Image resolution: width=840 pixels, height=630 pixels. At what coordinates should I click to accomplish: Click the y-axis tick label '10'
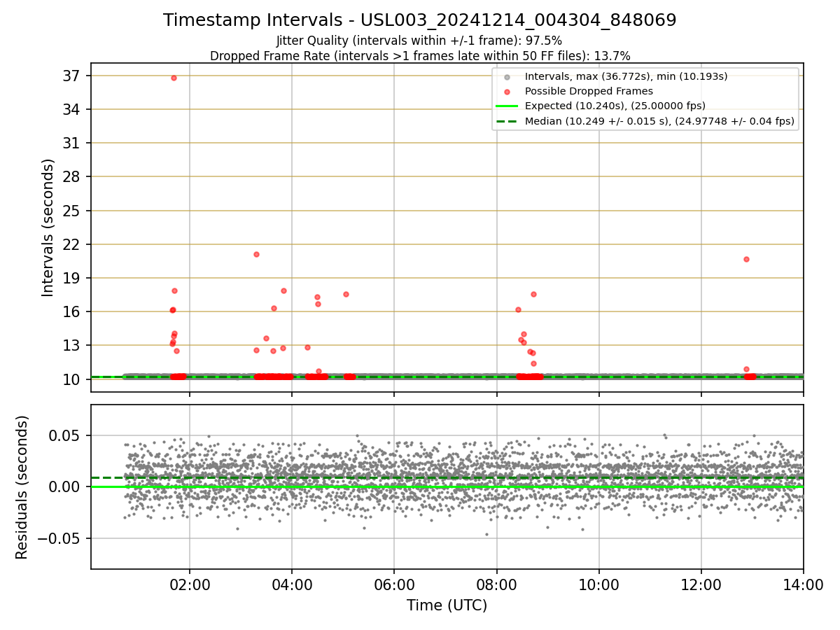click(x=73, y=379)
